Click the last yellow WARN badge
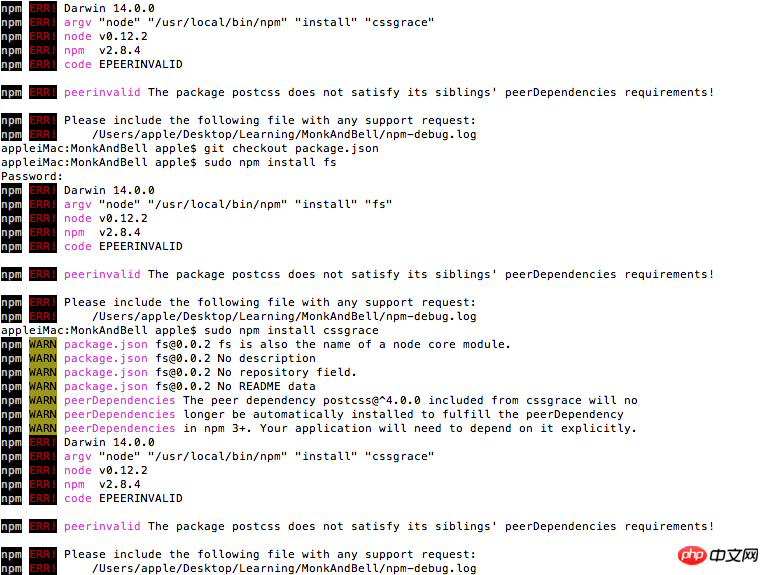The height and width of the screenshot is (575, 769). 43,428
